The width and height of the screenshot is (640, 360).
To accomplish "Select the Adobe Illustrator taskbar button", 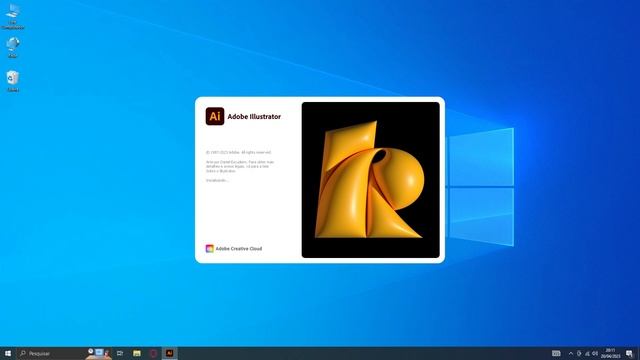I will 169,353.
